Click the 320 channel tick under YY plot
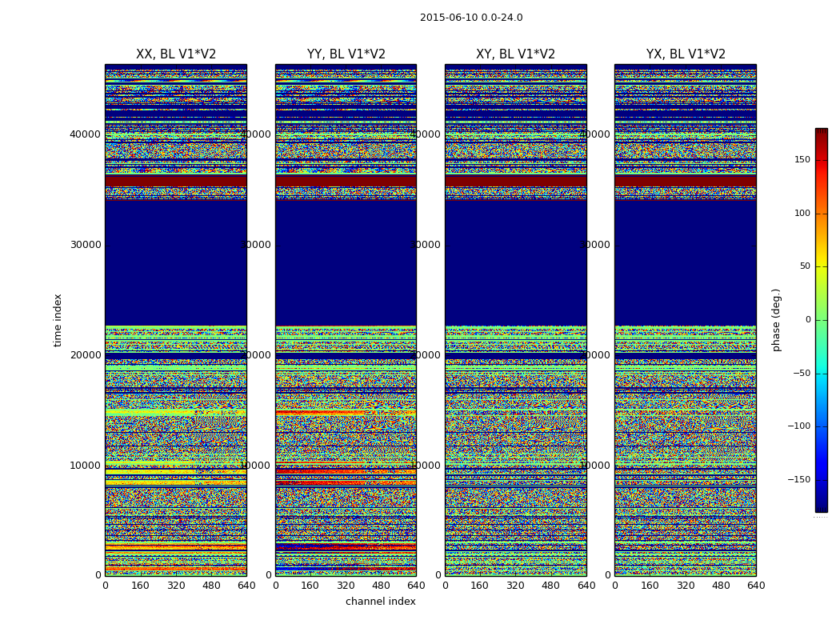Viewport: 840px width, 640px height. [346, 586]
